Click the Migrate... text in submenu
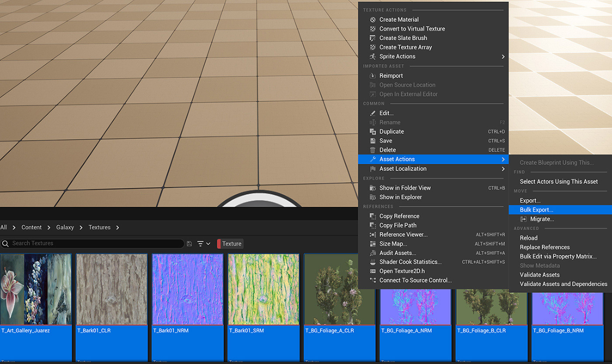612x364 pixels. coord(542,219)
